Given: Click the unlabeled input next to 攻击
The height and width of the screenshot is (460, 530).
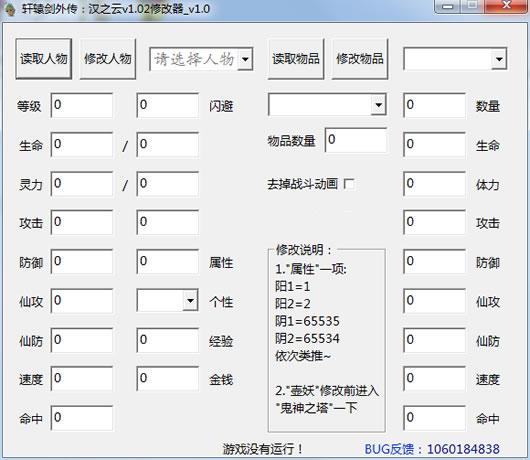Looking at the screenshot, I should click(168, 222).
